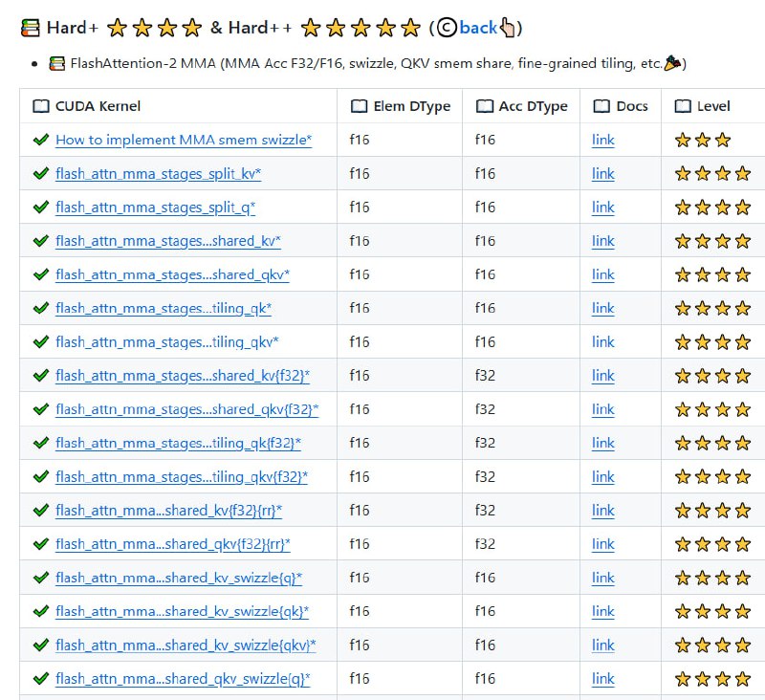765x700 pixels.
Task: Open the flash_attn_mma_stages_split_q kernel link
Action: click(x=155, y=208)
